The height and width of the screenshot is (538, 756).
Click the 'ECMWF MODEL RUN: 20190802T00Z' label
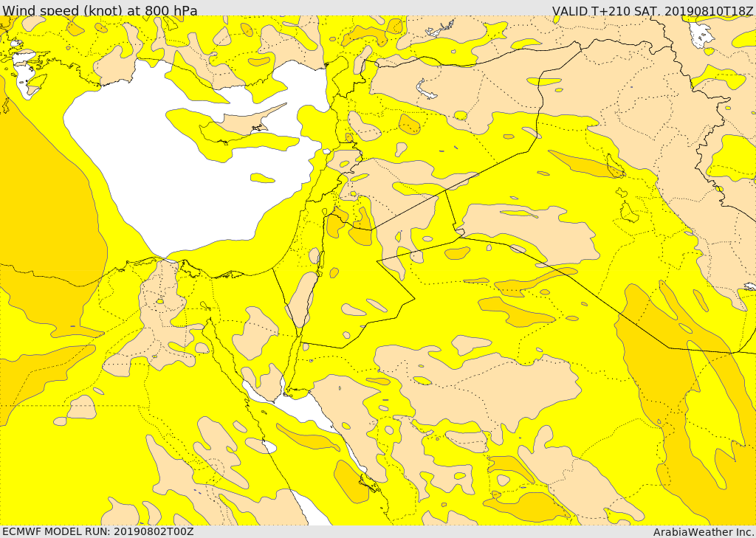pyautogui.click(x=98, y=531)
